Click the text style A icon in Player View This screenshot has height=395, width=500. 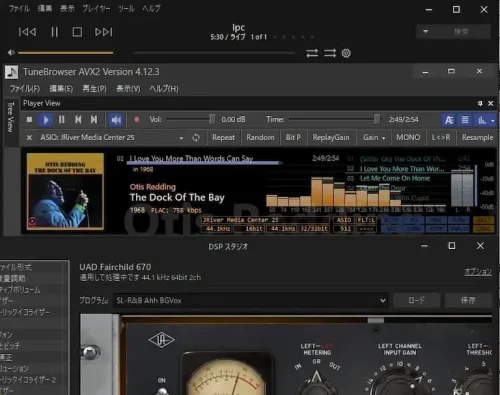449,120
